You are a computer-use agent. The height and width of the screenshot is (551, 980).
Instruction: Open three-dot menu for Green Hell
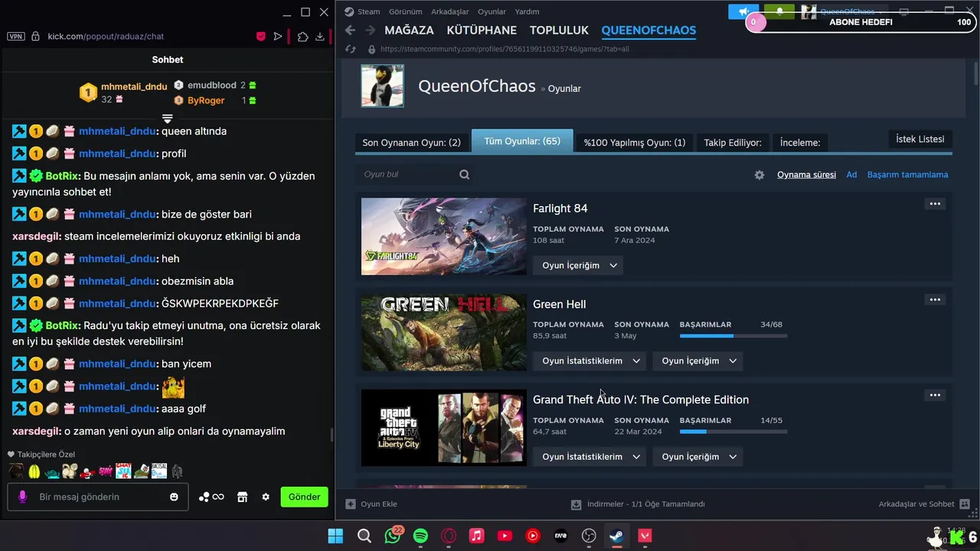(x=935, y=299)
